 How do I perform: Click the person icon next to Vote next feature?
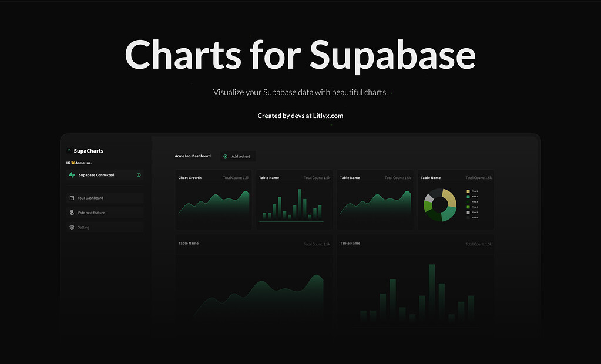[x=72, y=213]
